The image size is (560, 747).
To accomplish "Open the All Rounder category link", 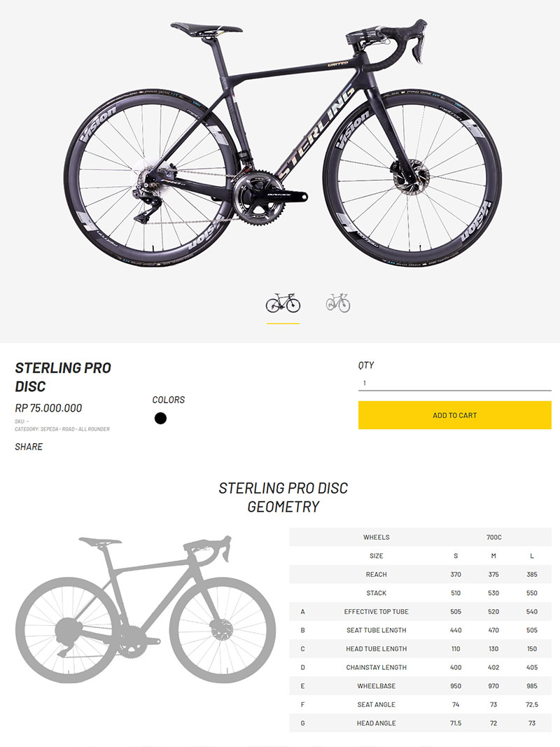I will [95, 429].
